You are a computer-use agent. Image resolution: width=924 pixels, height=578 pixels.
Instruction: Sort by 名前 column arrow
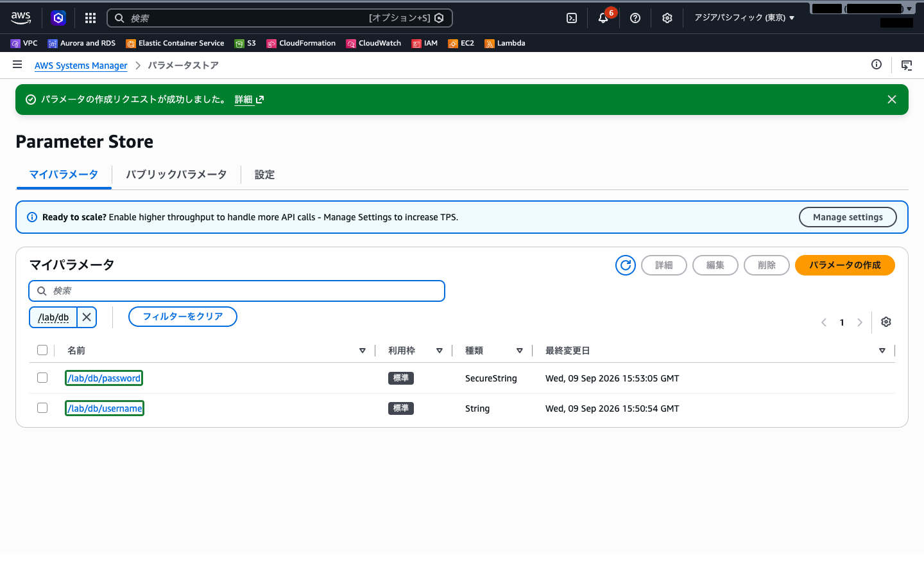point(363,351)
